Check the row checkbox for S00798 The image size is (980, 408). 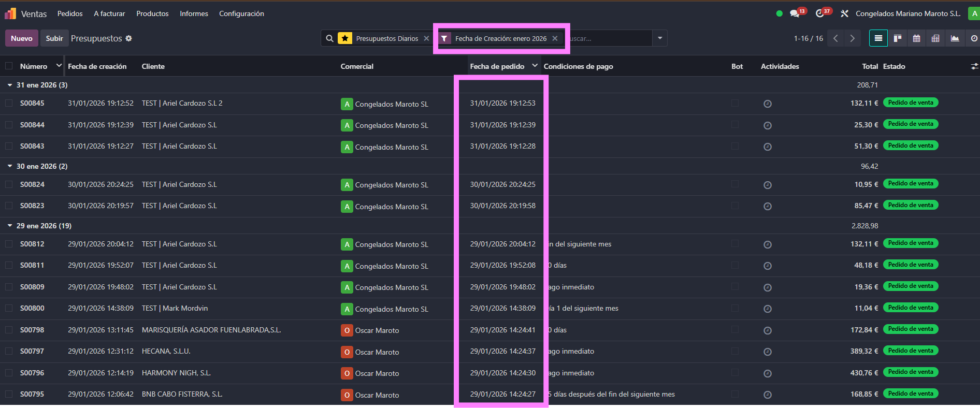click(x=9, y=330)
